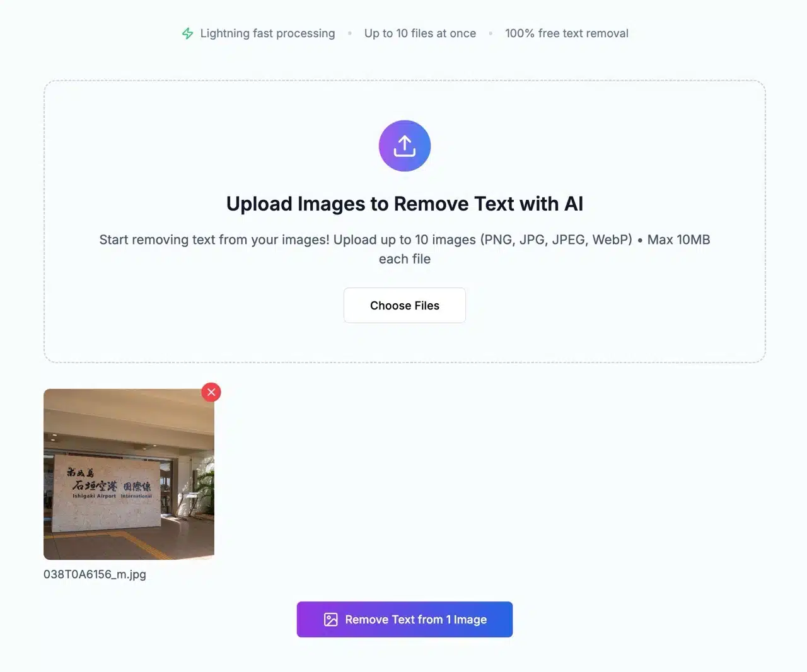Viewport: 807px width, 672px height.
Task: Click the picture icon inside Remove Text button
Action: pos(331,620)
